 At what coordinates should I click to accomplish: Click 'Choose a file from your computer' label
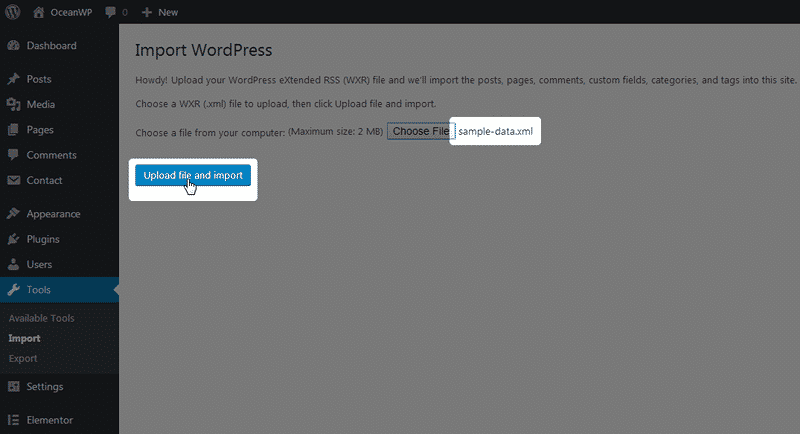click(210, 133)
